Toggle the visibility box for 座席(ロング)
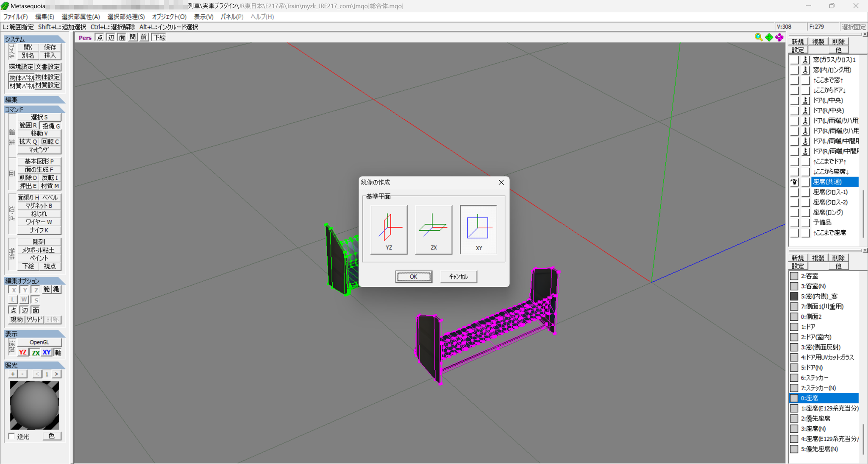 pos(794,212)
